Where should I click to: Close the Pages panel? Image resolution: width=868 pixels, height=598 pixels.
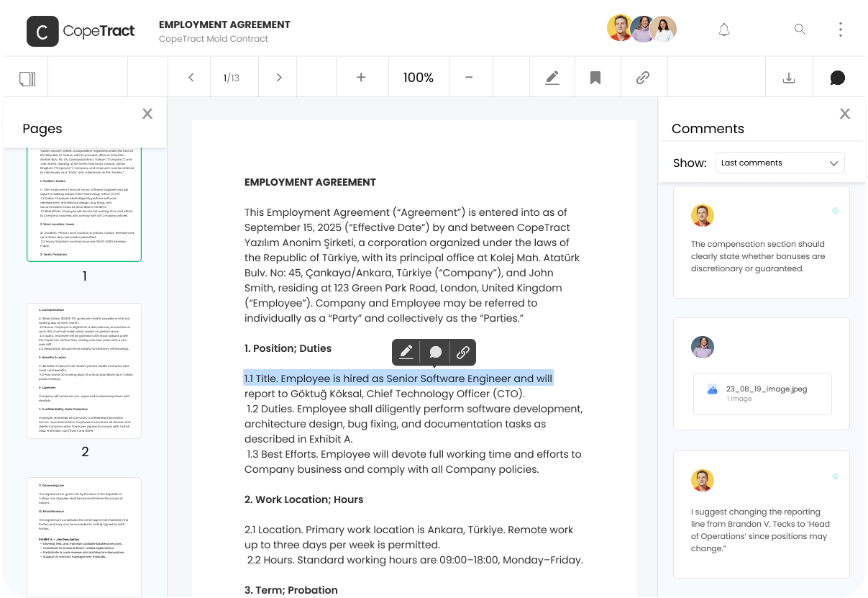point(147,113)
